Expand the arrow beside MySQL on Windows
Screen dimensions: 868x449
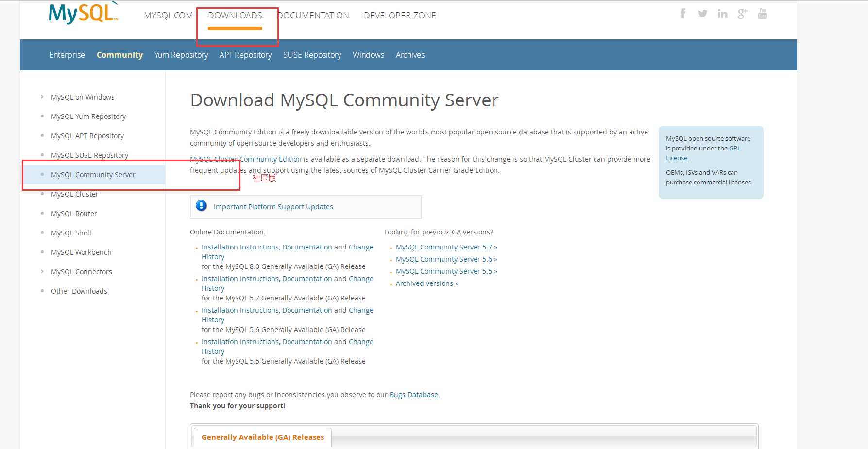pos(42,97)
